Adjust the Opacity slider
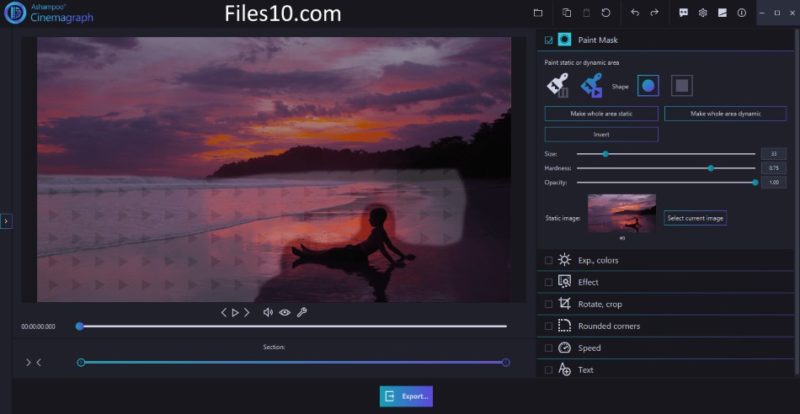Viewport: 800px width, 414px height. point(666,182)
